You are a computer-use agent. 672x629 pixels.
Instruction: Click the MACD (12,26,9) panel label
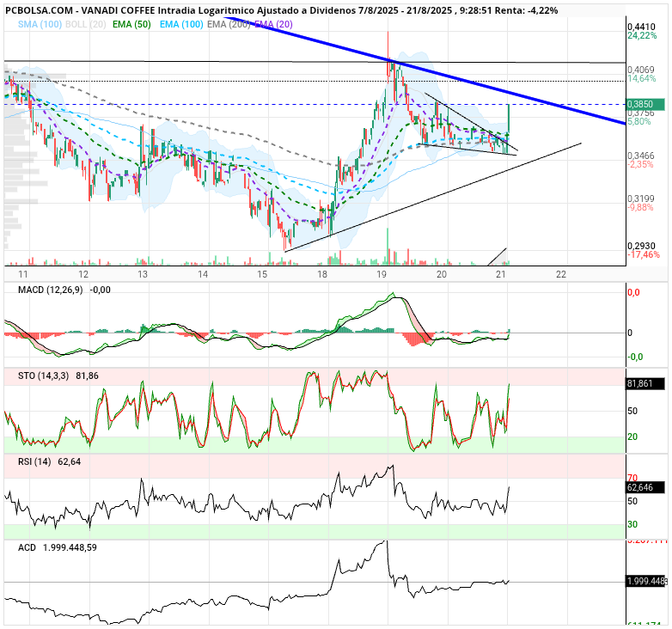coord(50,290)
